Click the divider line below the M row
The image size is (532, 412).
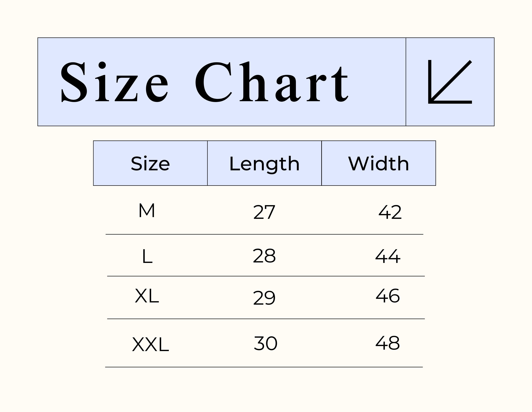[264, 234]
